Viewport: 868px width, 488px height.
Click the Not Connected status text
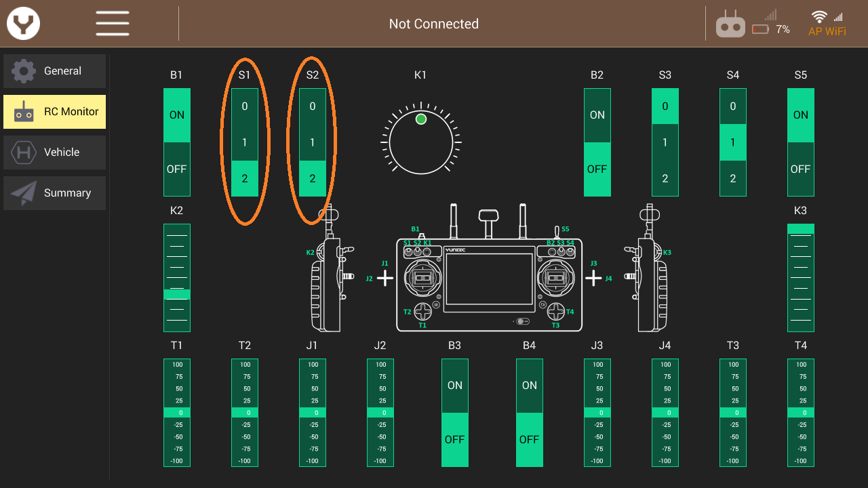pos(434,24)
